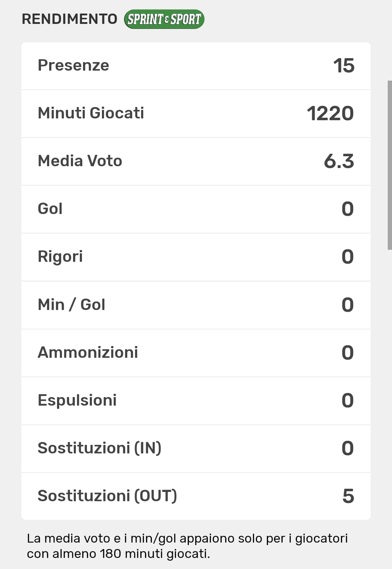Select the Media Voto label

coord(80,161)
